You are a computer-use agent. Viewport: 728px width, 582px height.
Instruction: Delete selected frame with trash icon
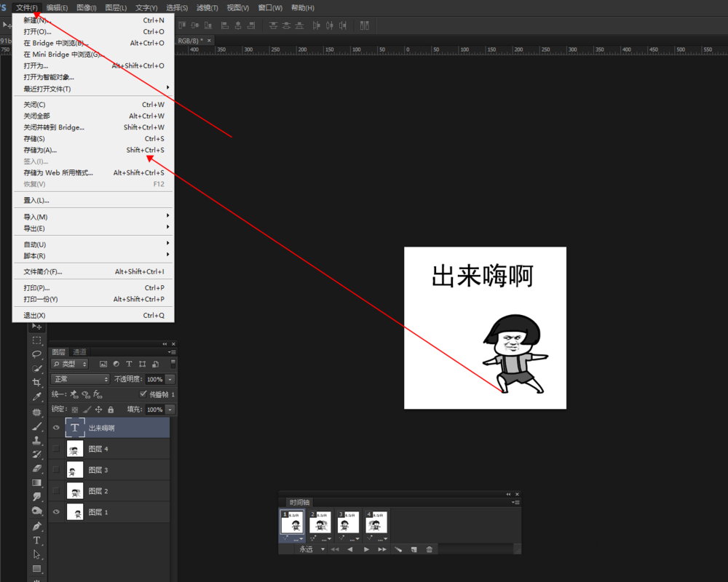pos(429,549)
